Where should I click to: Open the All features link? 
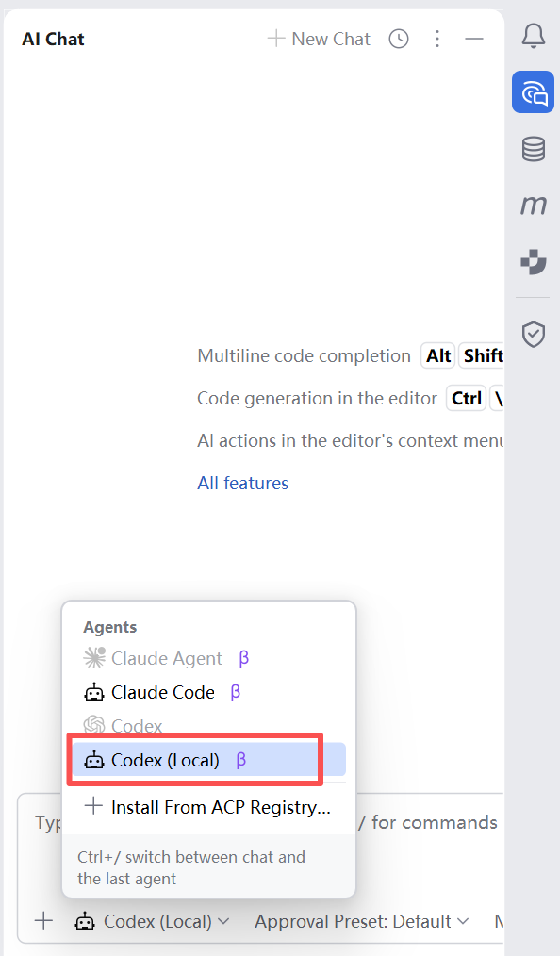click(x=242, y=483)
